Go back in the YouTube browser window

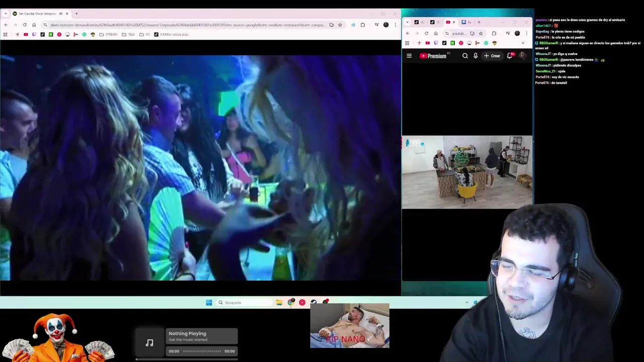[x=408, y=33]
